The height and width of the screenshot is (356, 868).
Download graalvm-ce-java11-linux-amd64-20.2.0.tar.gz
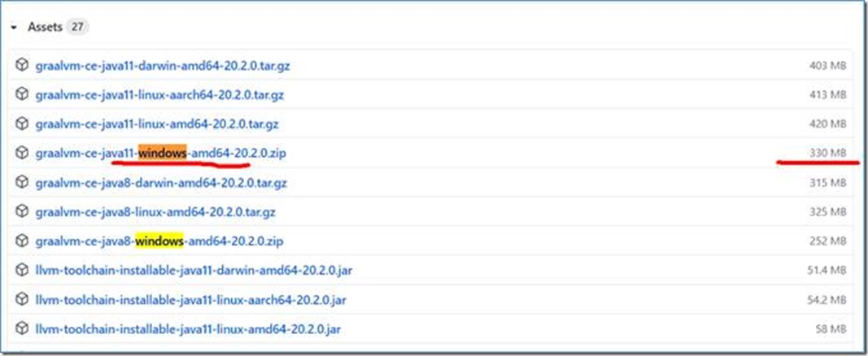(157, 124)
